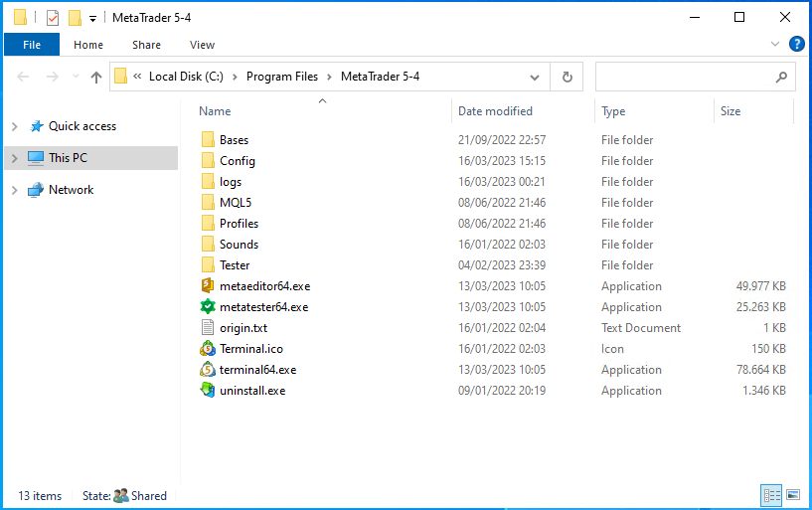Click the MetaTrader 5-4 breadcrumb segment
The height and width of the screenshot is (510, 812).
coord(380,77)
